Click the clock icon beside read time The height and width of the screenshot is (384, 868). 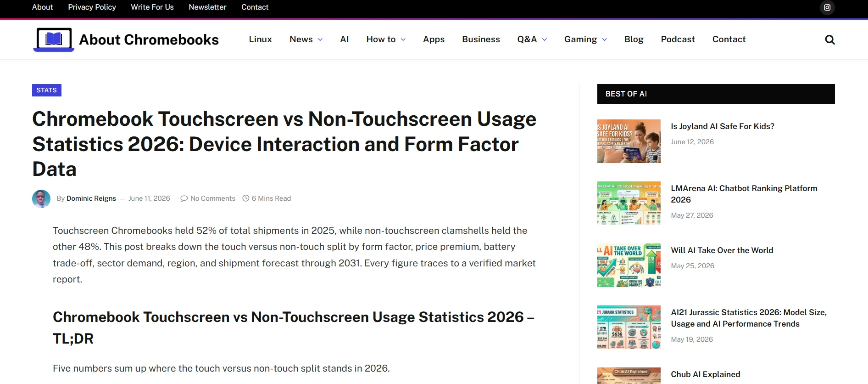coord(246,198)
